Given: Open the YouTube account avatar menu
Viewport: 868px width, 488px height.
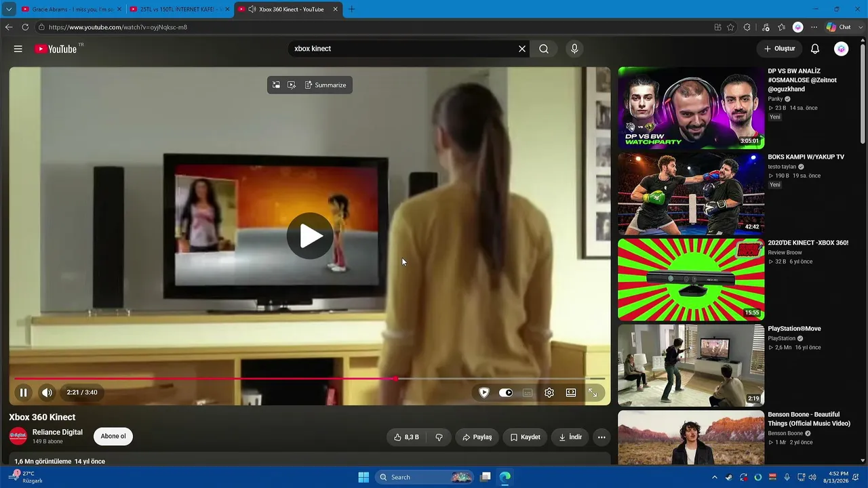Looking at the screenshot, I should [841, 49].
